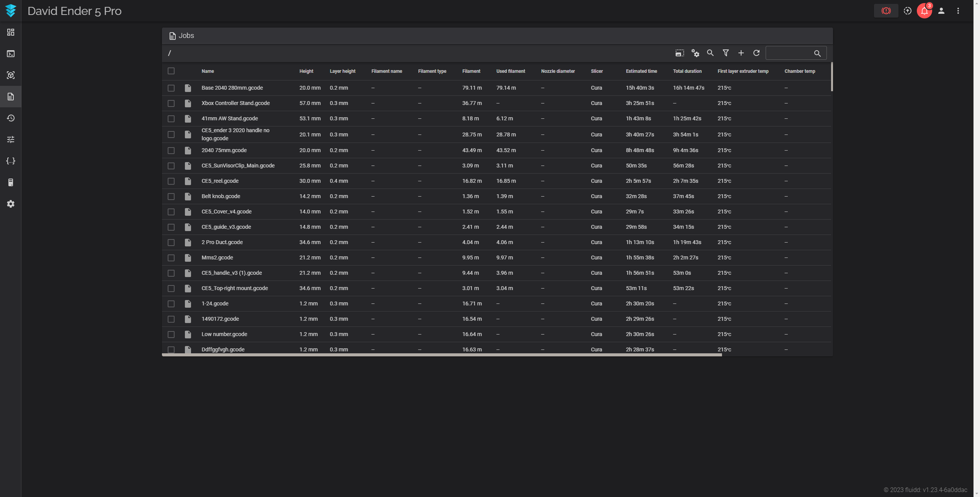980x497 pixels.
Task: Open the overflow menu at top right
Action: tap(959, 11)
